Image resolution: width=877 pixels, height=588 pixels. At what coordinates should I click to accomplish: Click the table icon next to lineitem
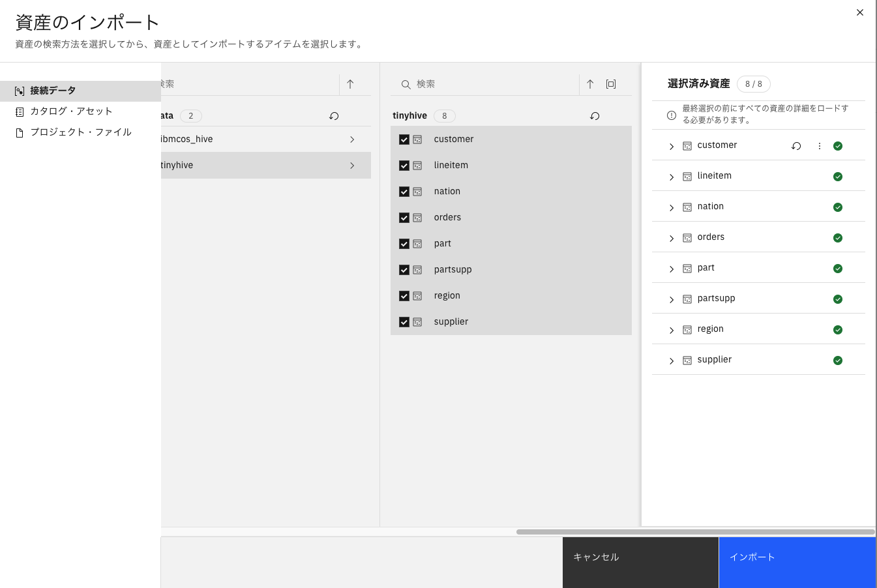click(x=417, y=165)
